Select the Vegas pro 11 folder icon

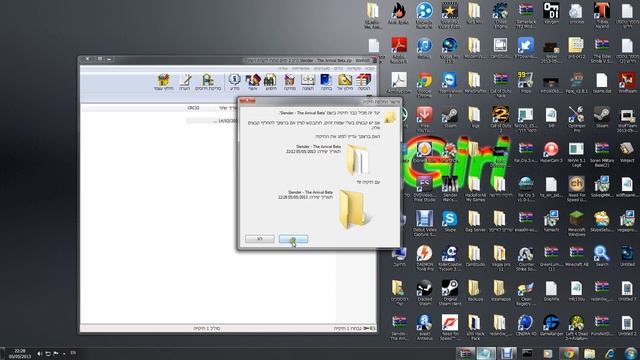(500, 258)
